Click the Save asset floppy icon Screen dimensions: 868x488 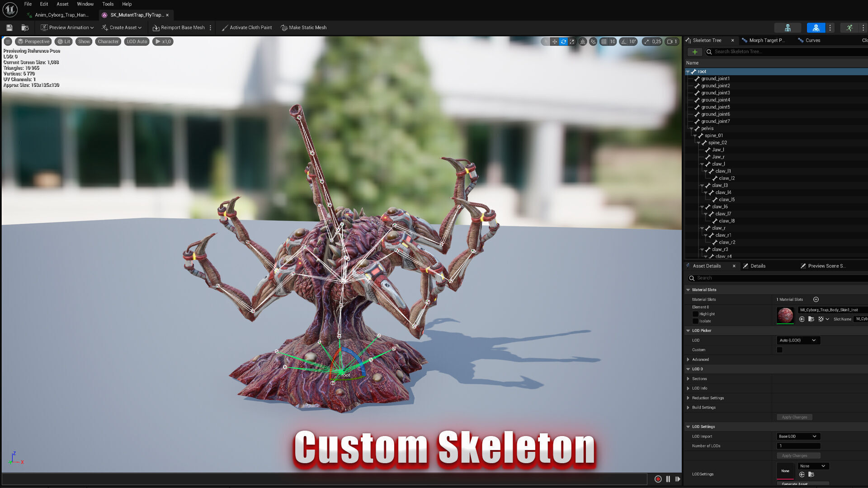[x=9, y=28]
